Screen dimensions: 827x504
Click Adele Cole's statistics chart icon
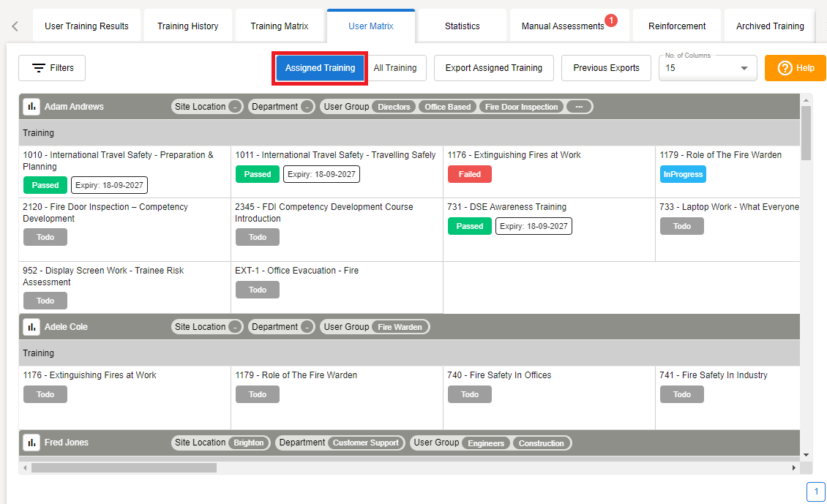[x=31, y=327]
